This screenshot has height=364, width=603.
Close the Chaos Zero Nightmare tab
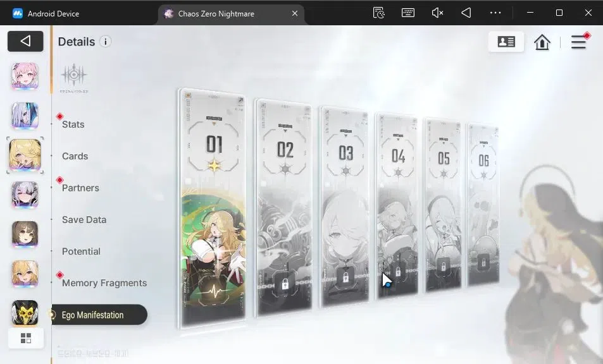pos(295,13)
